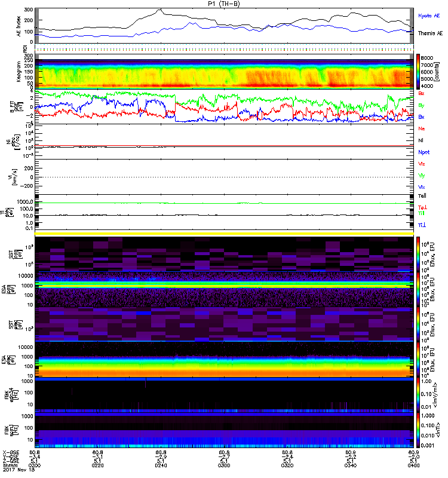Click the Keogram counts color bar
The height and width of the screenshot is (478, 448).
pos(418,72)
